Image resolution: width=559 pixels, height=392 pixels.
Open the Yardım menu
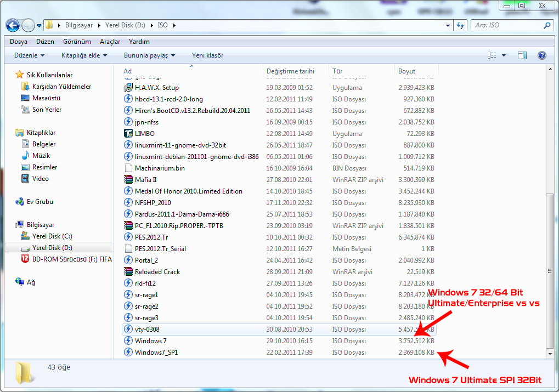[x=139, y=41]
